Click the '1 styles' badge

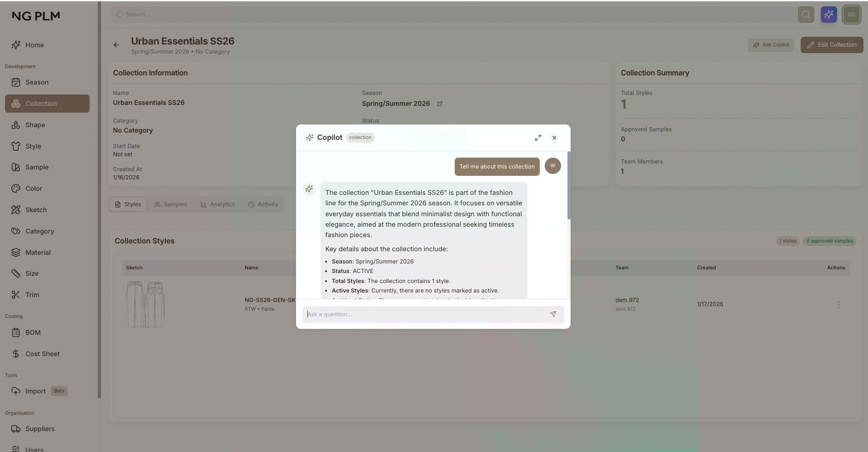pyautogui.click(x=788, y=241)
